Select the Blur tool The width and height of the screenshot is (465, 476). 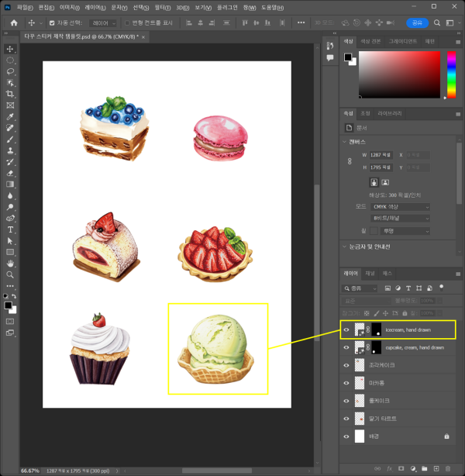point(10,196)
